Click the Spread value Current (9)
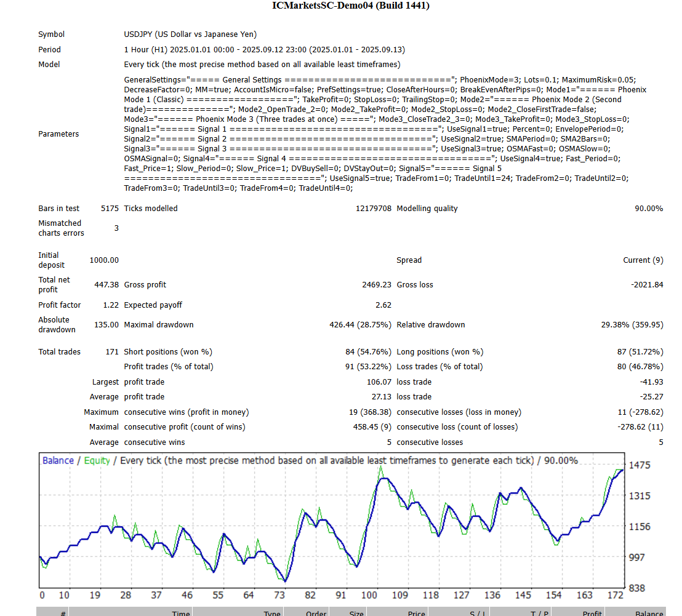 tap(643, 260)
